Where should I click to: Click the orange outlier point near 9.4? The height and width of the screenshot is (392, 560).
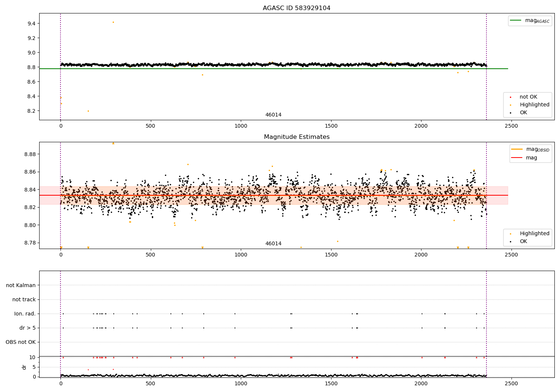pyautogui.click(x=113, y=22)
